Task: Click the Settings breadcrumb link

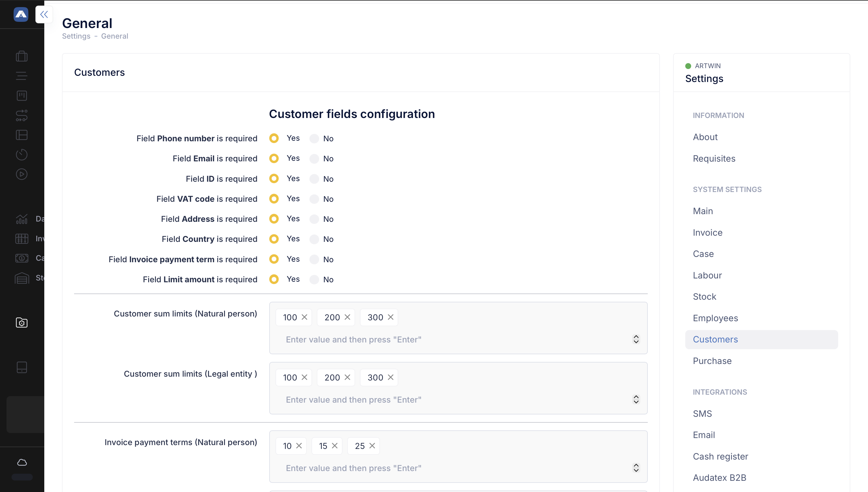Action: [x=76, y=36]
